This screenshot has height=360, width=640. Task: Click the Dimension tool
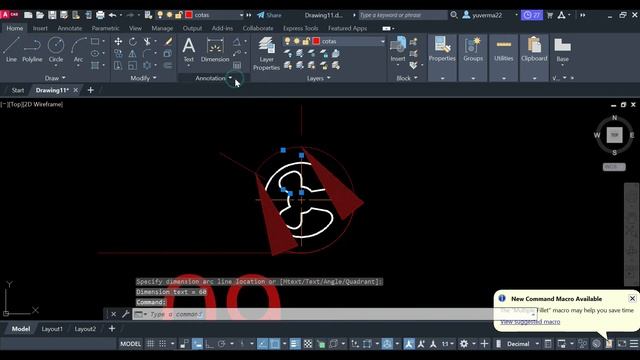pos(215,50)
